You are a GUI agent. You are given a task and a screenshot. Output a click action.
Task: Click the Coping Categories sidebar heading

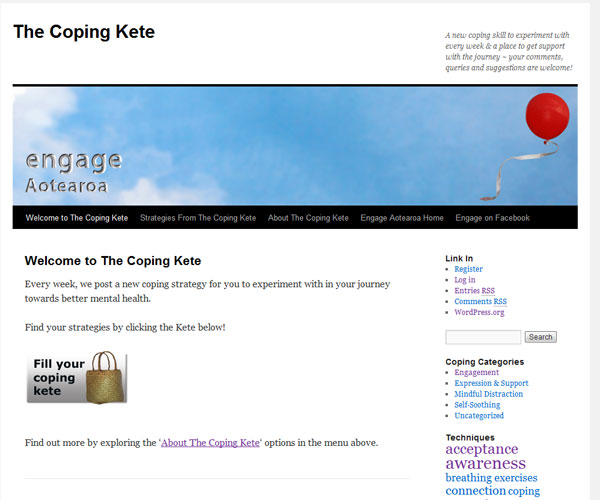[x=484, y=362]
